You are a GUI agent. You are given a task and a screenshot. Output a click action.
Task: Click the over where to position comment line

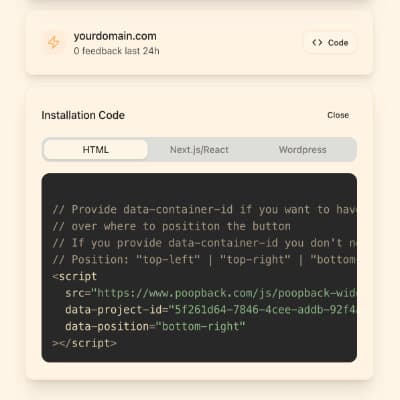pos(171,226)
